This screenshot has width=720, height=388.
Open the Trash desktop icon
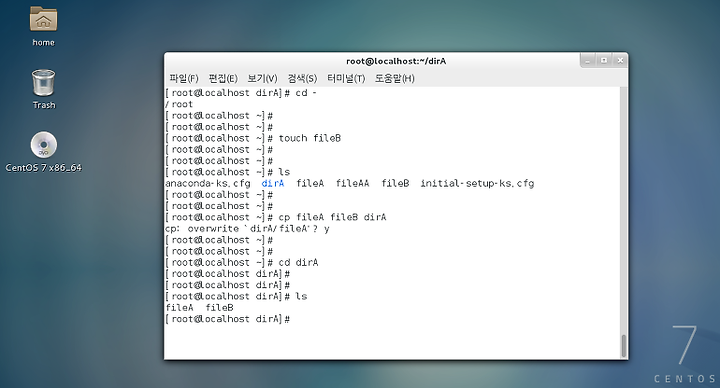point(44,83)
